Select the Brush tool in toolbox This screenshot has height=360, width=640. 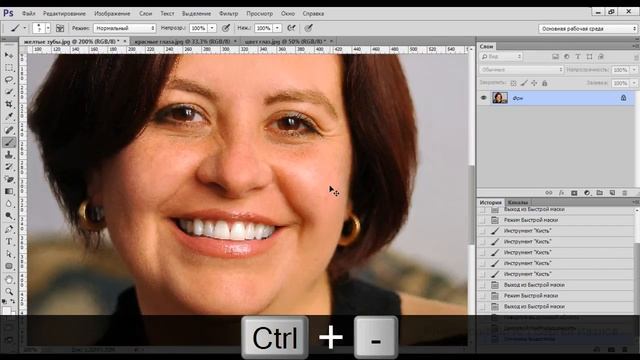pyautogui.click(x=9, y=142)
